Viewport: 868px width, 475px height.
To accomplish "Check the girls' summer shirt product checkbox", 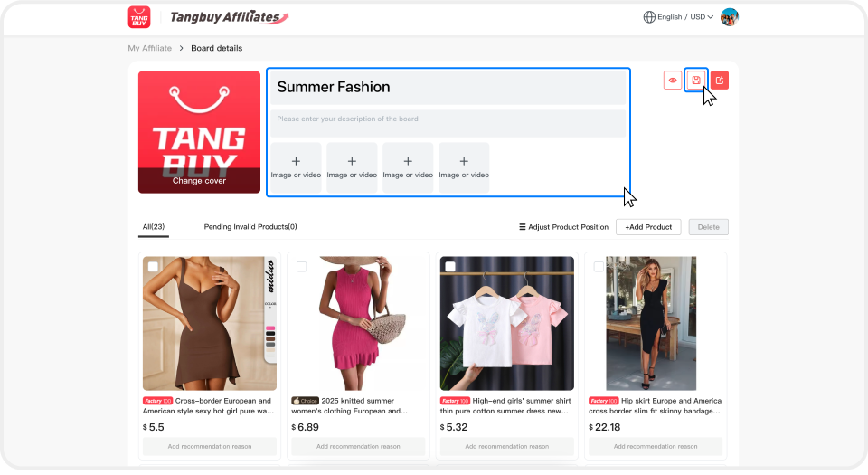I will (450, 267).
